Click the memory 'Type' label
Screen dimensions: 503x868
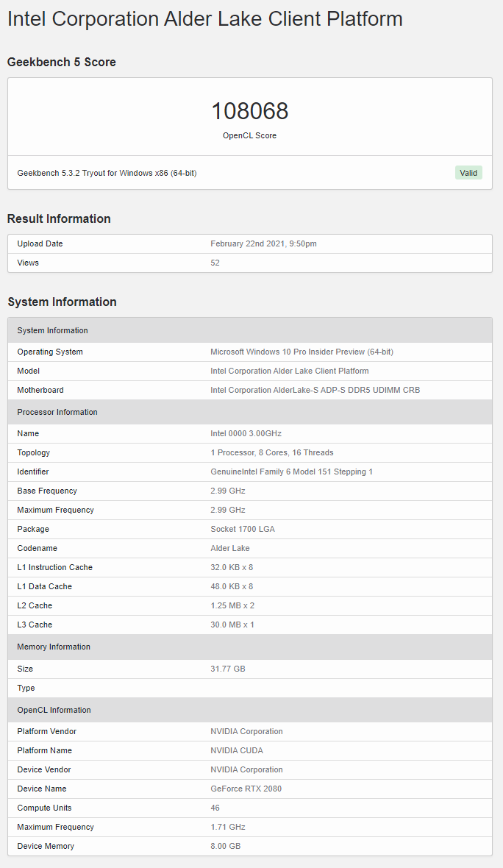(26, 688)
